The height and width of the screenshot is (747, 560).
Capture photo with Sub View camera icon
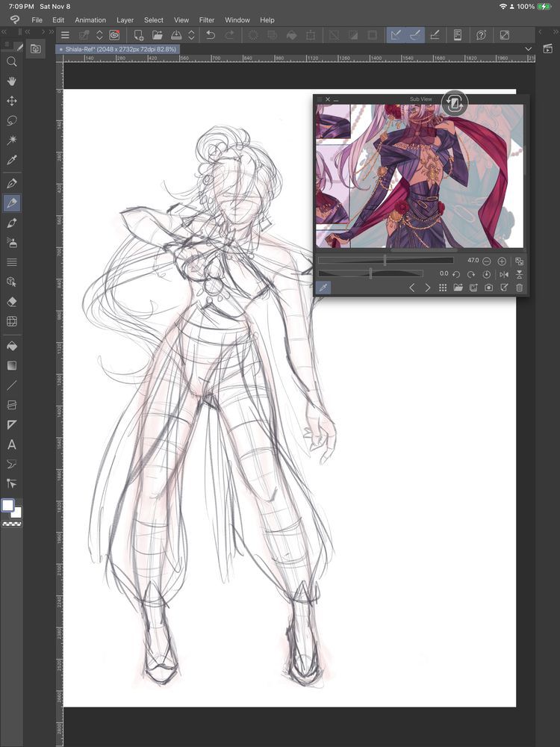pyautogui.click(x=488, y=288)
